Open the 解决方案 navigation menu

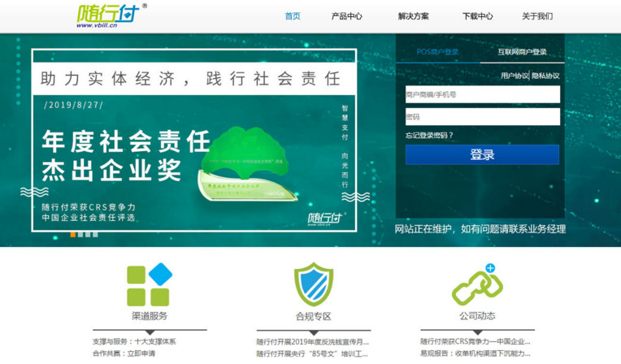click(x=414, y=16)
